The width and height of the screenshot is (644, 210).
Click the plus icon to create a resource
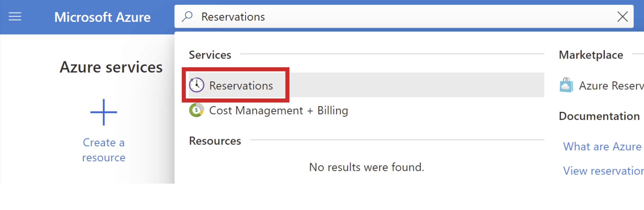(103, 112)
